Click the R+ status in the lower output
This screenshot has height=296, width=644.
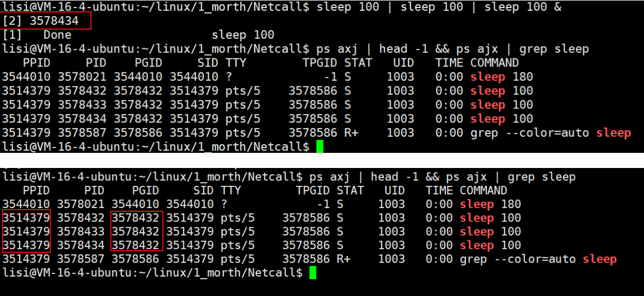(x=344, y=259)
